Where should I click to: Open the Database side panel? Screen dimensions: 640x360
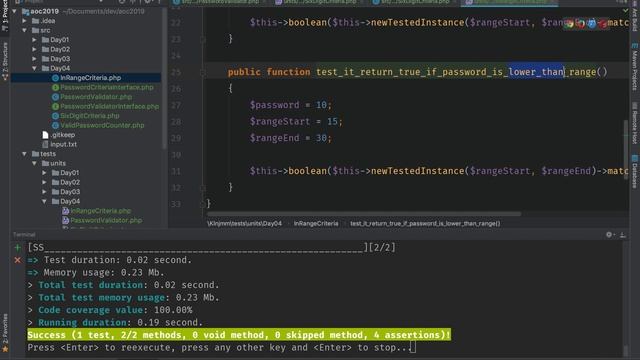tap(635, 171)
